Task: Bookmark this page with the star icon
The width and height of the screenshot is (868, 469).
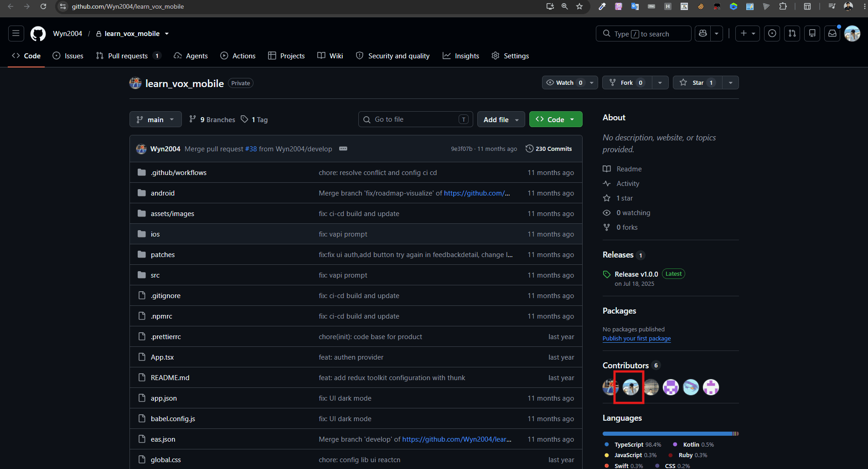Action: 579,6
